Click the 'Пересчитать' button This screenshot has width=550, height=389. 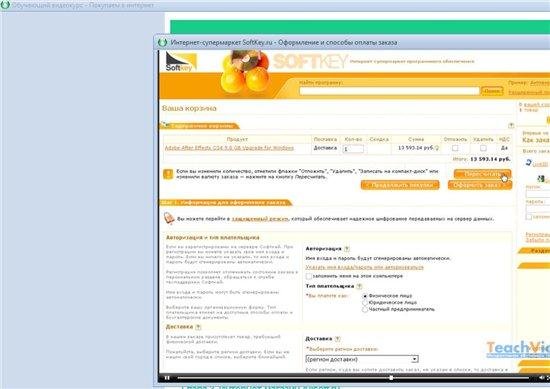(482, 174)
